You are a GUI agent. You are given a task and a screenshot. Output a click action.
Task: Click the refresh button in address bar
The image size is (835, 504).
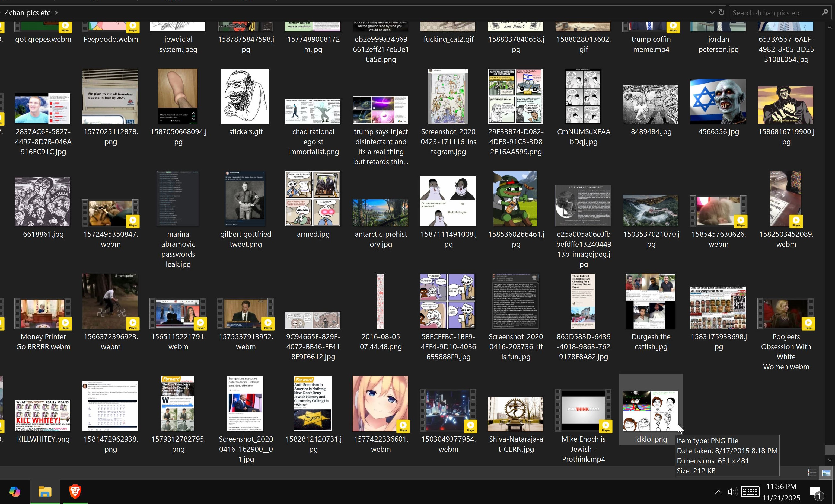point(722,12)
